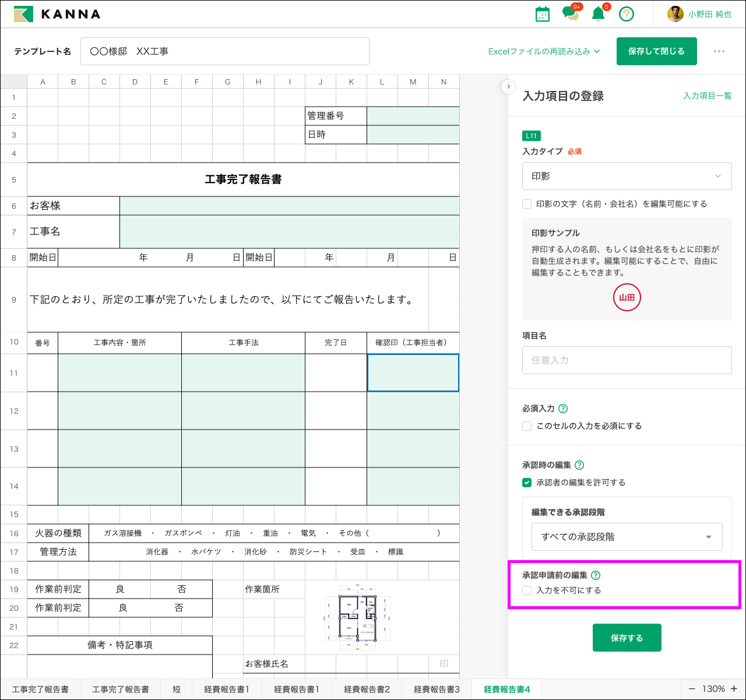Uncheck 承認者の編集を許可する
This screenshot has width=746, height=700.
coord(527,483)
